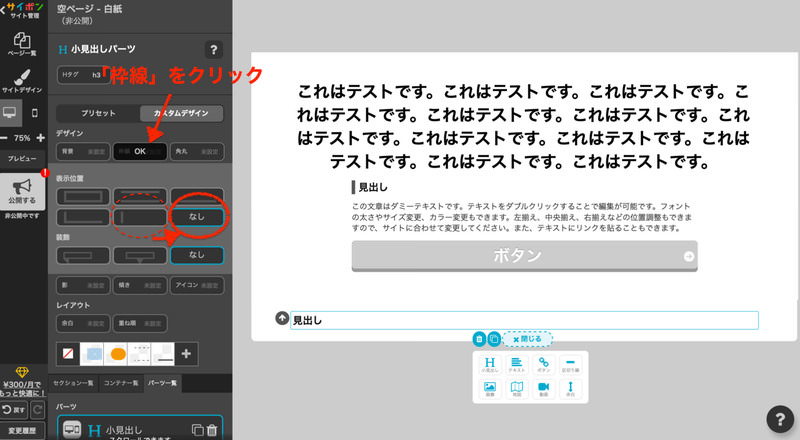Delete the 小見出し part in list

click(x=212, y=430)
